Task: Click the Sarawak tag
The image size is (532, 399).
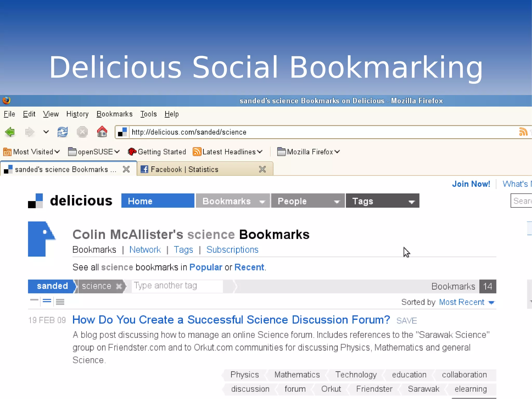Action: (424, 389)
